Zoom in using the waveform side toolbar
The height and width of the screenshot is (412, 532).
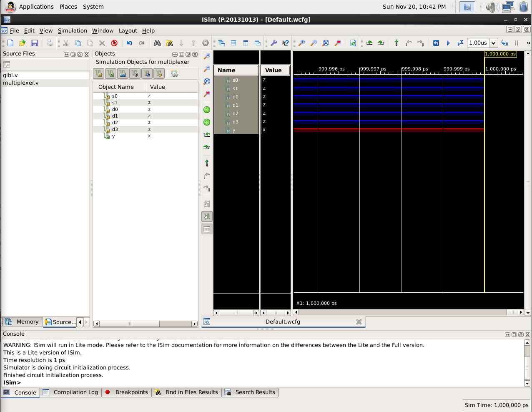coord(207,56)
